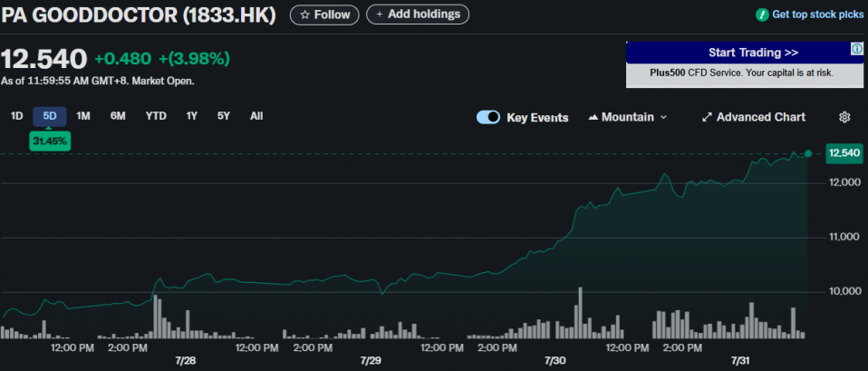The width and height of the screenshot is (868, 371).
Task: Click the 12,000 price axis label
Action: point(843,183)
